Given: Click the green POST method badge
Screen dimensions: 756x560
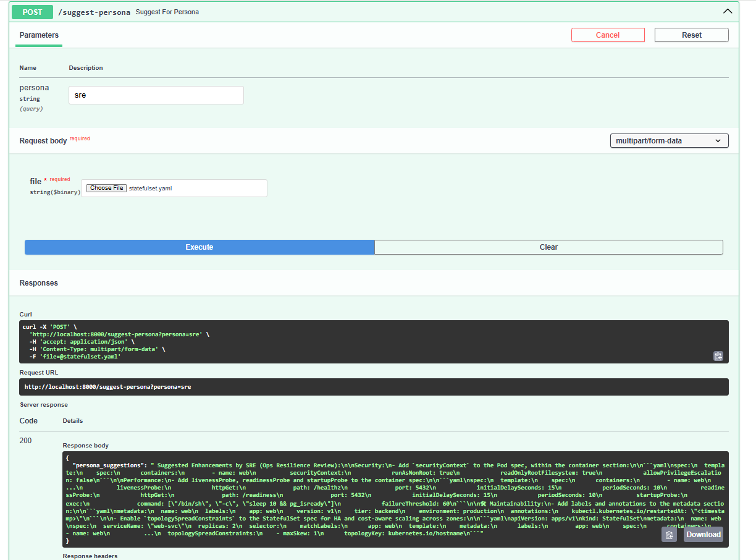Looking at the screenshot, I should click(x=31, y=11).
